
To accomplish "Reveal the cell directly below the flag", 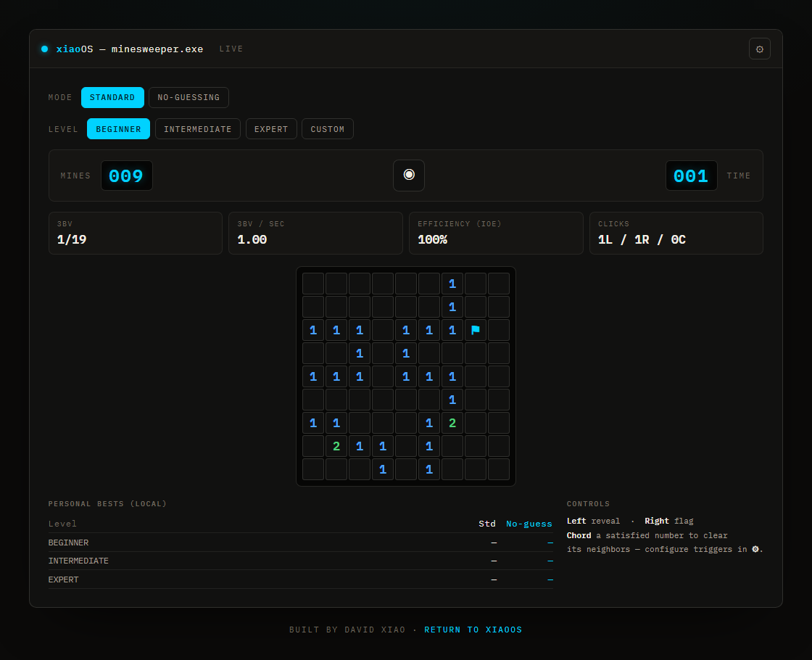I will 476,353.
